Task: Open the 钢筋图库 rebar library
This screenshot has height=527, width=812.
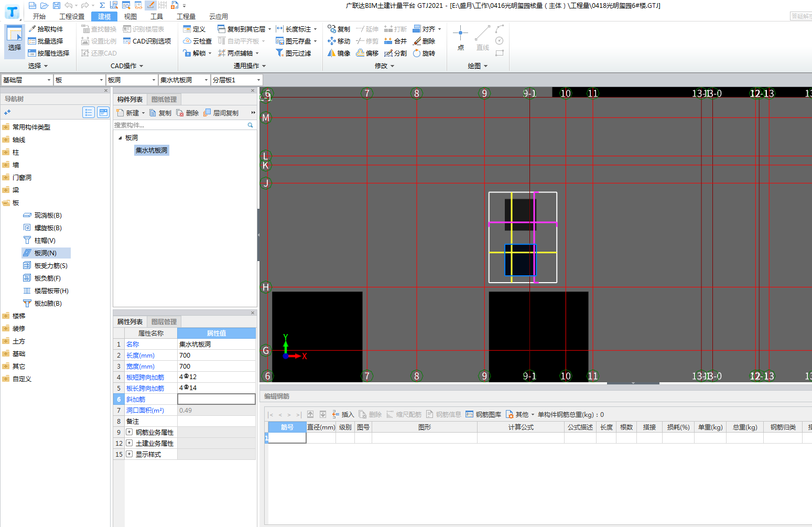Action: coord(483,414)
